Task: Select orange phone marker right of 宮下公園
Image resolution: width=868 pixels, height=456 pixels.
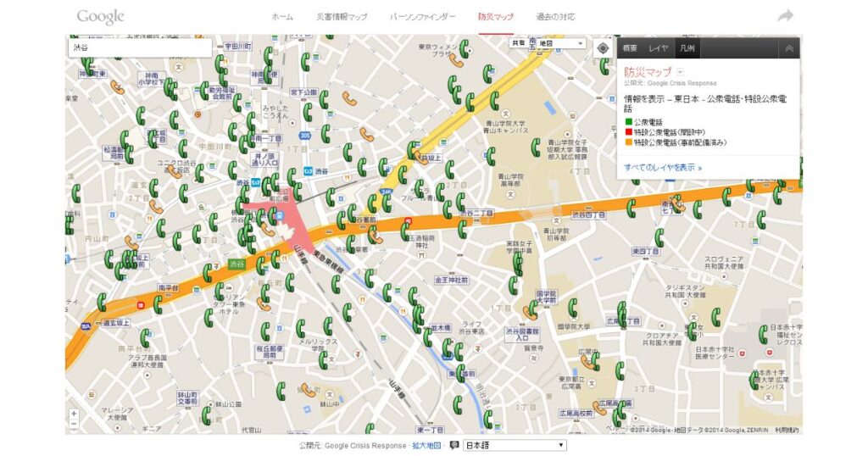Action: click(x=349, y=98)
